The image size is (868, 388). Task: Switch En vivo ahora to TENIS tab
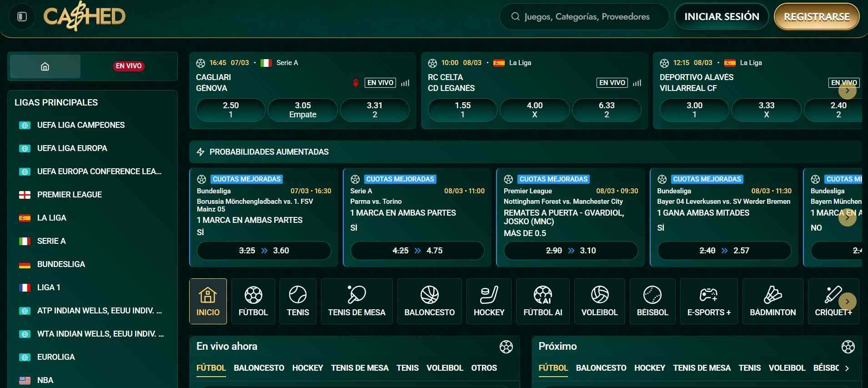click(x=407, y=368)
